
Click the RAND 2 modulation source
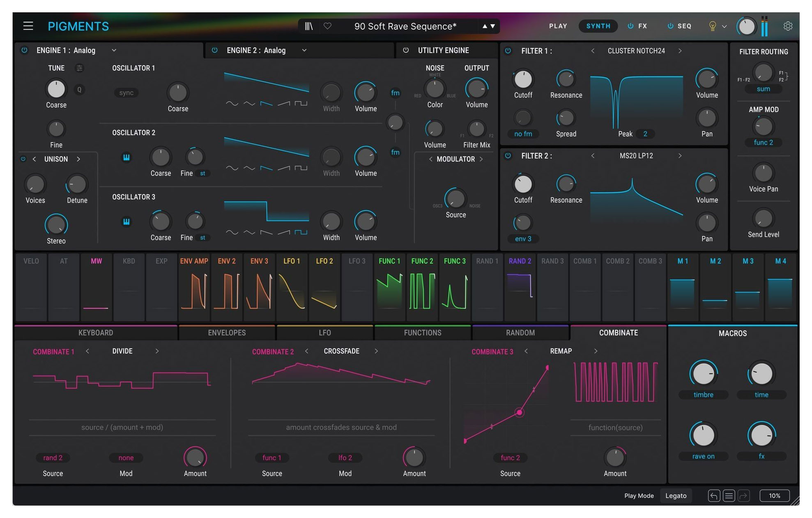(x=520, y=287)
